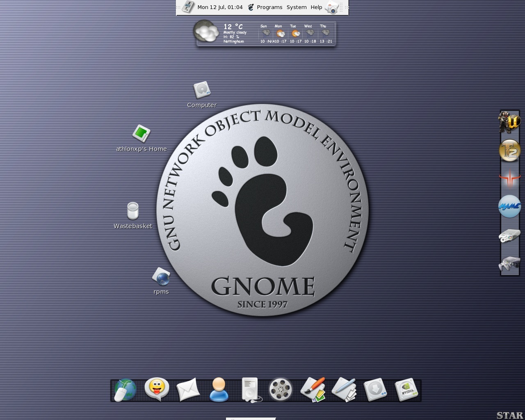
Task: Open the pen text editor dock icon
Action: click(x=344, y=390)
